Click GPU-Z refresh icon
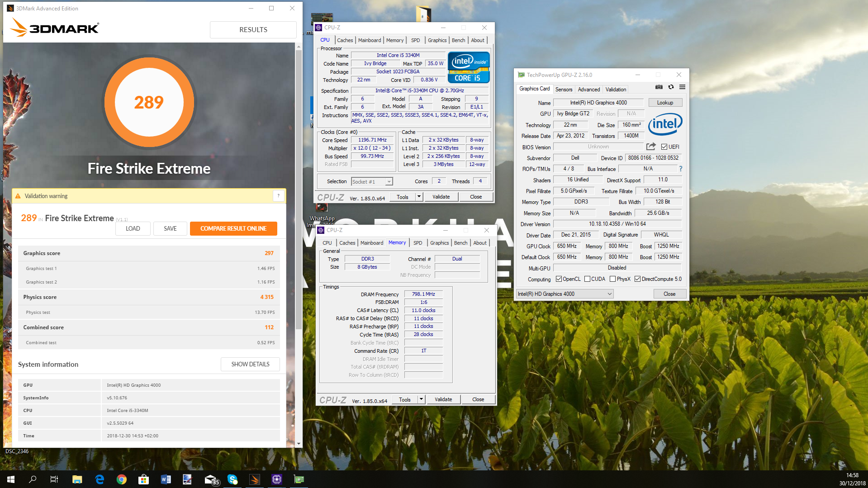The width and height of the screenshot is (868, 488). pyautogui.click(x=671, y=87)
